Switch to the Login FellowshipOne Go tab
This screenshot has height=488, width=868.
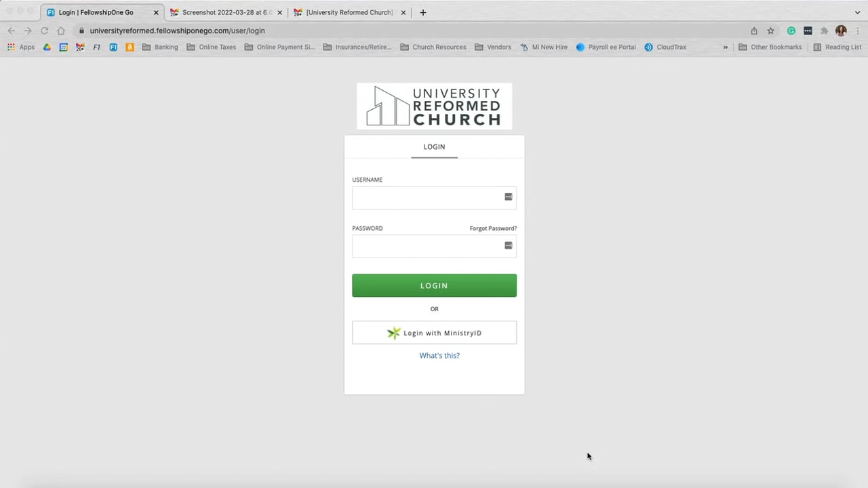tap(102, 12)
